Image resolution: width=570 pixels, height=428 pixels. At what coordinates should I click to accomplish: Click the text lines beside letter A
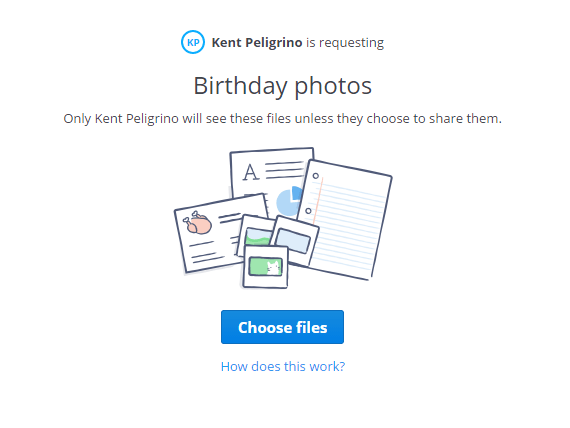[x=284, y=170]
